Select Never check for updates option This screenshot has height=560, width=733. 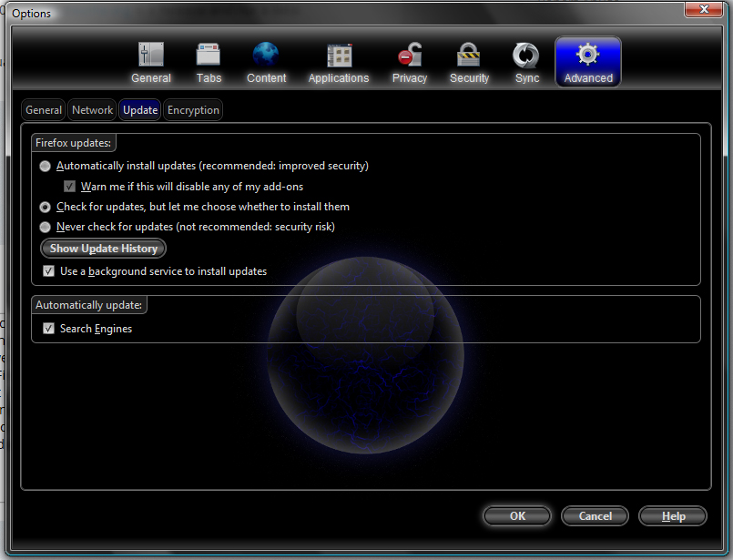tap(46, 227)
